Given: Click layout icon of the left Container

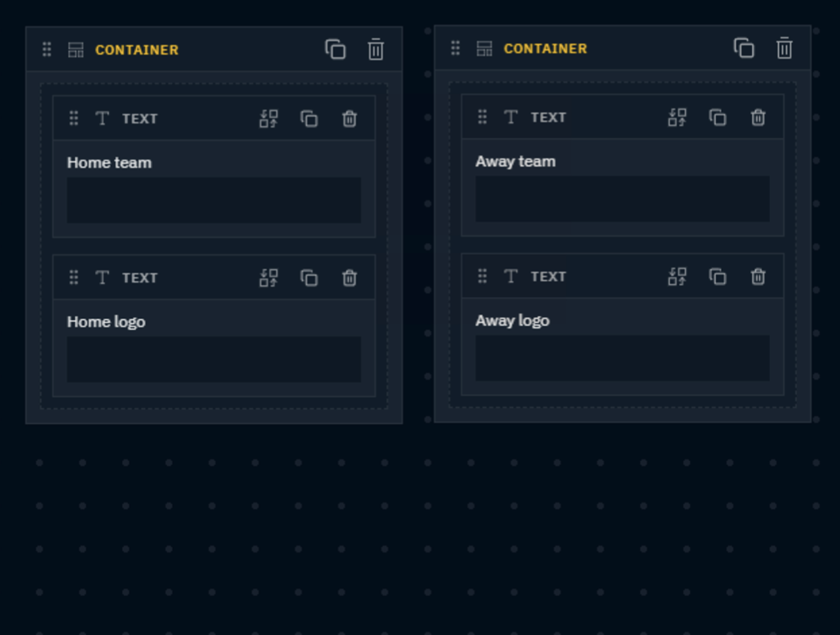Looking at the screenshot, I should click(76, 49).
